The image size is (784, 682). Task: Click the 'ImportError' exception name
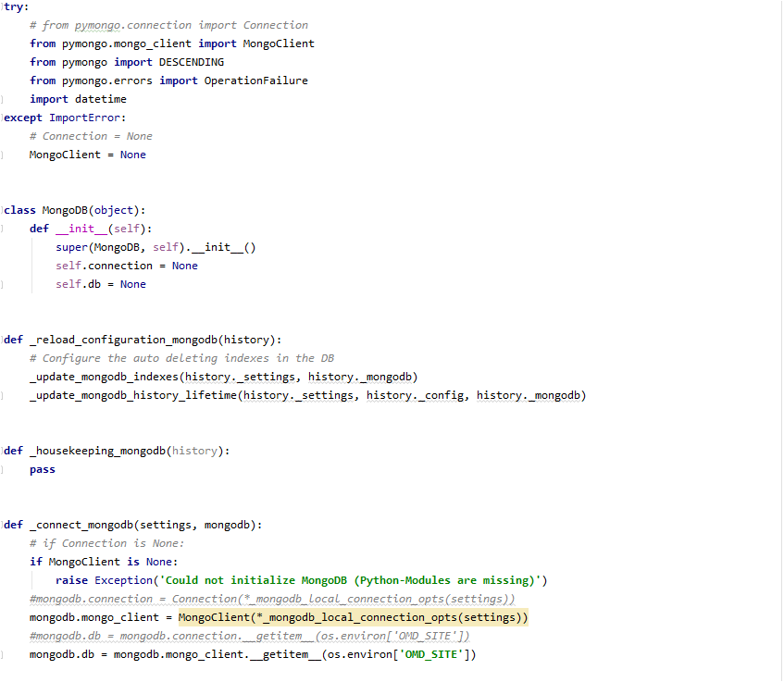pyautogui.click(x=84, y=118)
